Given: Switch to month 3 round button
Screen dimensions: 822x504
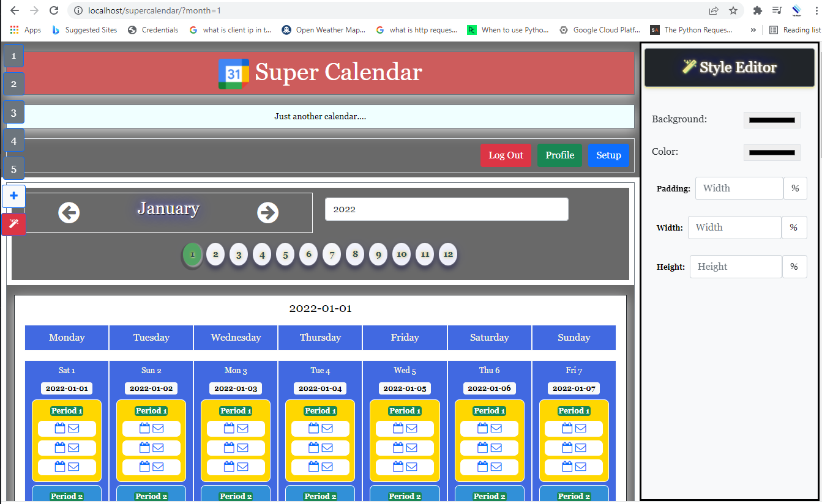Looking at the screenshot, I should click(x=239, y=254).
